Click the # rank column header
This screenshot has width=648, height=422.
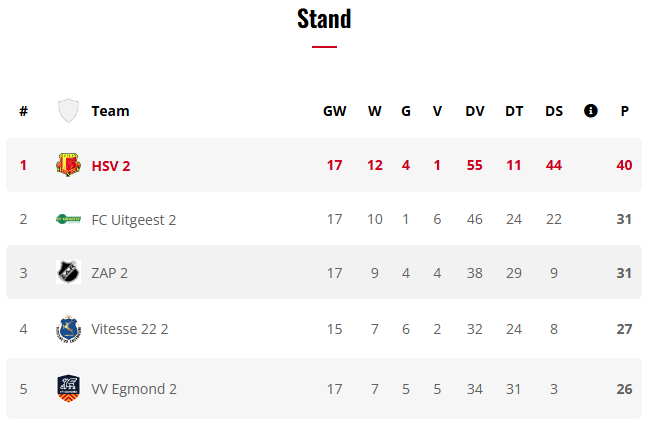point(23,111)
